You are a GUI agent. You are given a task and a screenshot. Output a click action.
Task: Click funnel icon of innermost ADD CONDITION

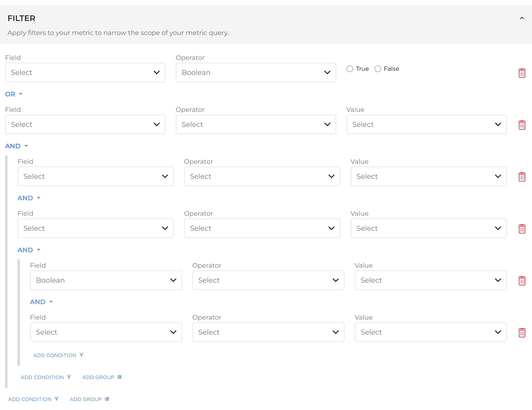(x=81, y=355)
